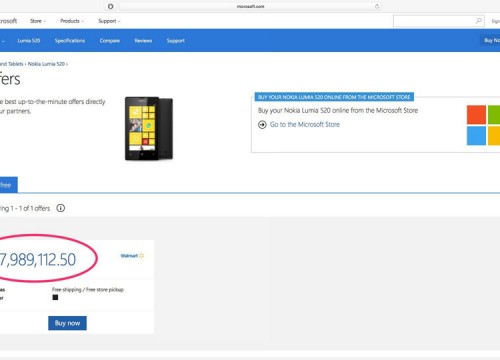Click the Microsoft four-color logo
500x360 pixels.
pos(483,125)
